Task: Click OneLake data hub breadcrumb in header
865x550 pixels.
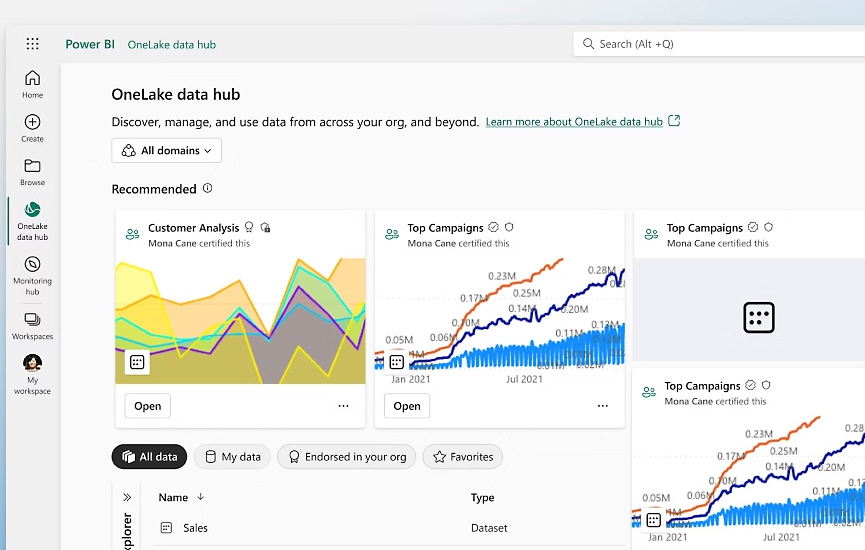Action: [172, 45]
